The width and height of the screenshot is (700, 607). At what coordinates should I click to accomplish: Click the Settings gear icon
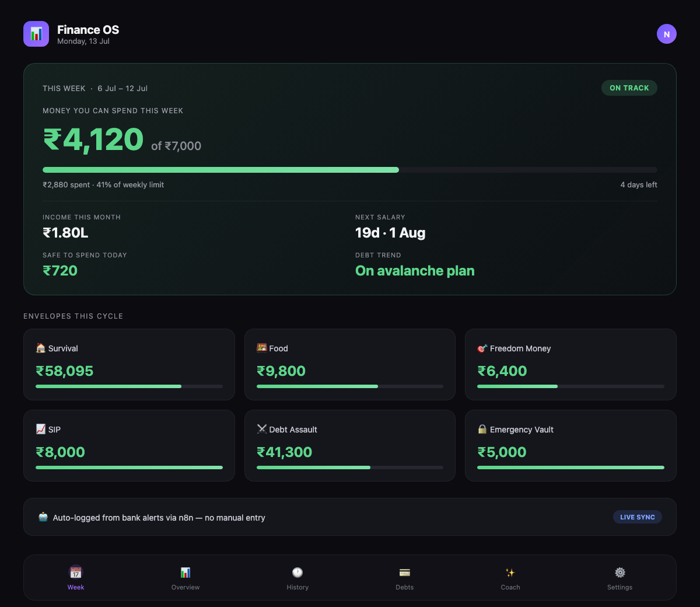[620, 572]
